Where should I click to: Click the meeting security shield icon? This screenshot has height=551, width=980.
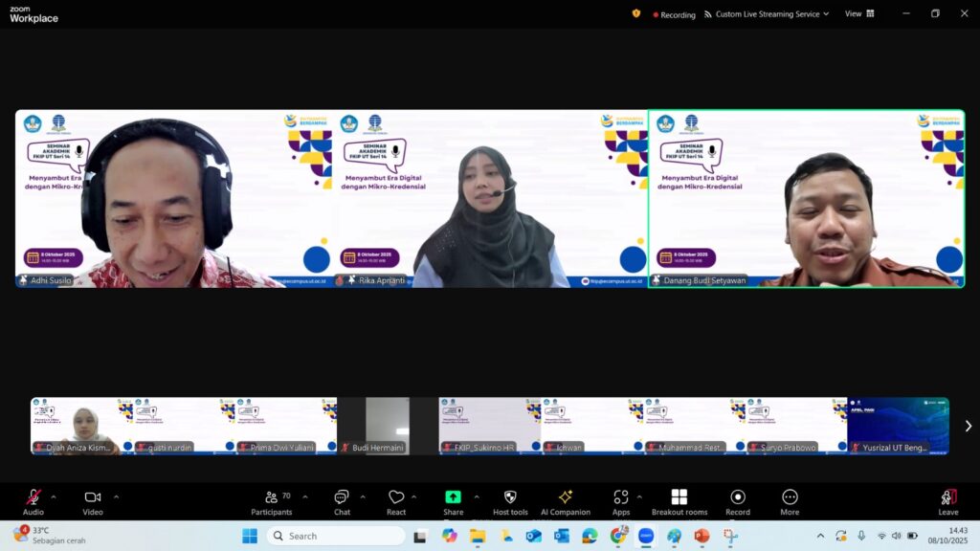pyautogui.click(x=636, y=13)
